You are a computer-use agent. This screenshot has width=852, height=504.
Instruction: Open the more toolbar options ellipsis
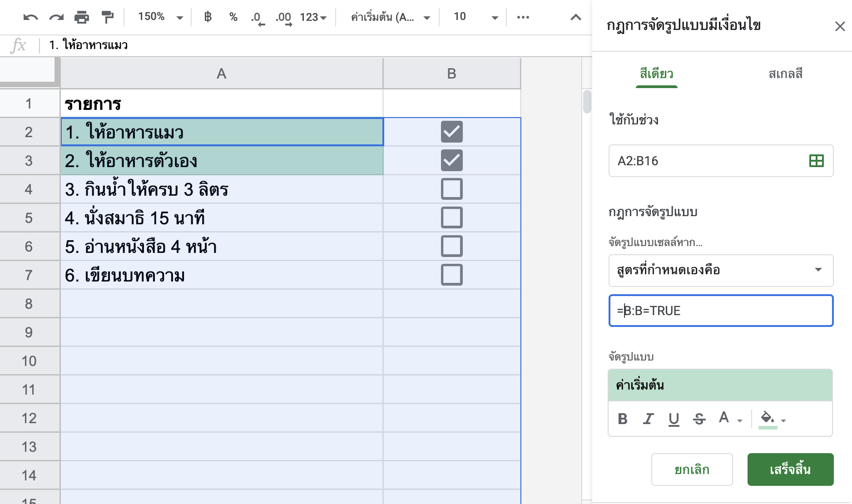point(523,17)
